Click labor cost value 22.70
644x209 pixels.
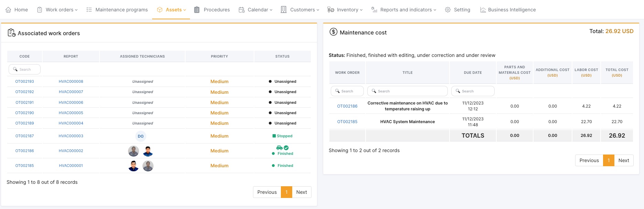click(586, 122)
